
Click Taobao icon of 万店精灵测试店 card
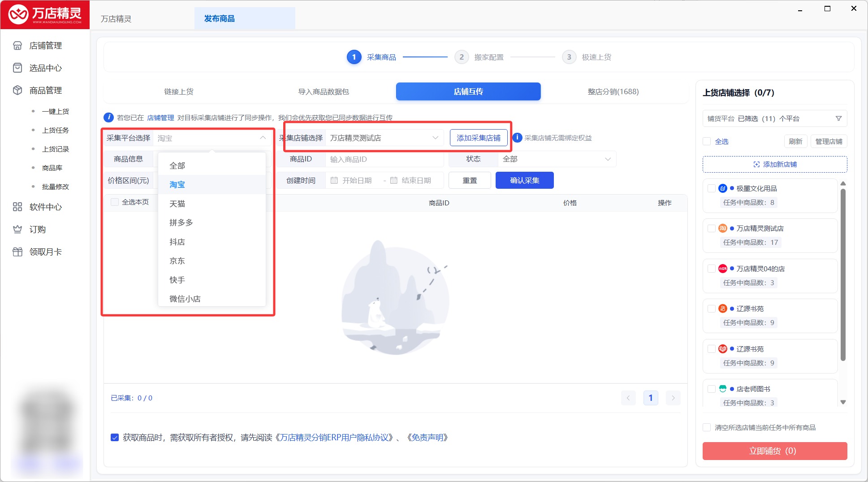coord(722,228)
